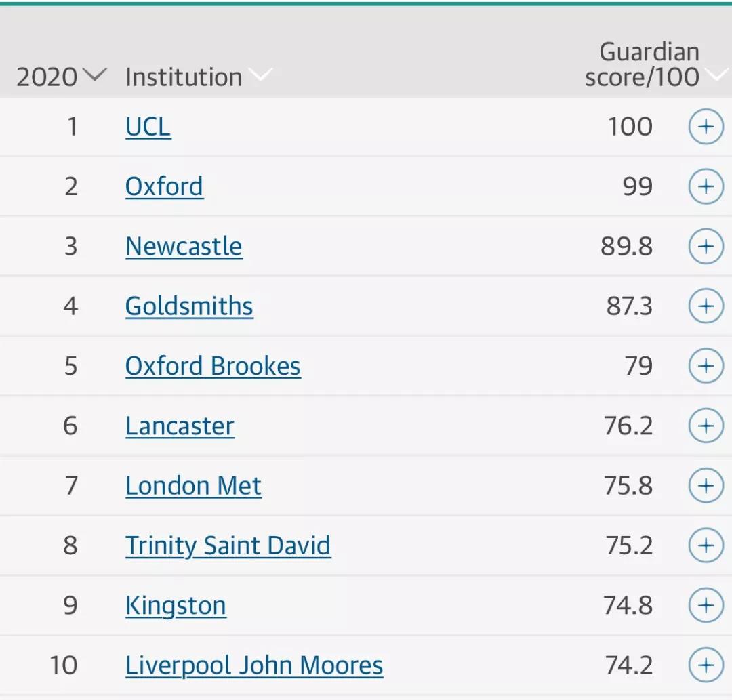
Task: Open London Met plus icon
Action: click(706, 485)
